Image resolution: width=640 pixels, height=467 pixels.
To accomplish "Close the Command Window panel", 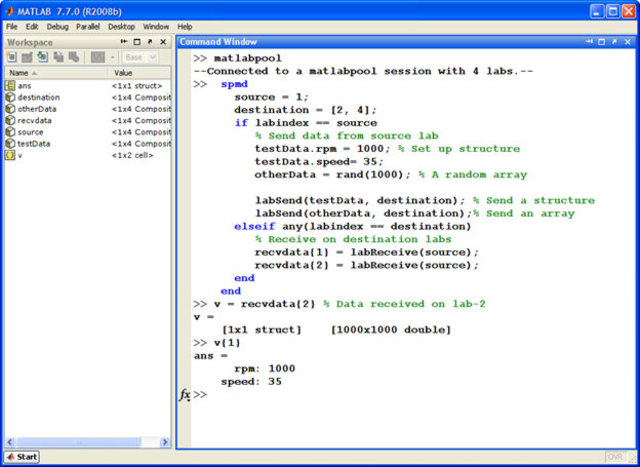I will [x=628, y=42].
